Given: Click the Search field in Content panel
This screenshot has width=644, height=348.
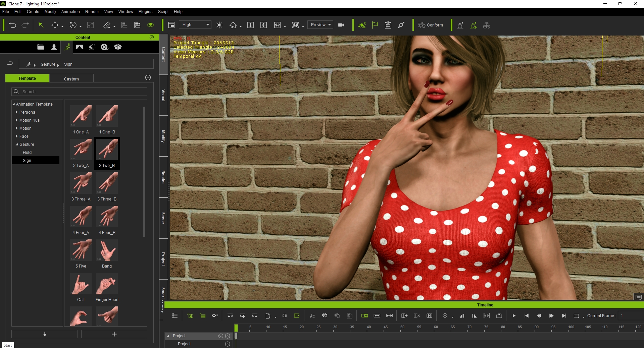Looking at the screenshot, I should pyautogui.click(x=80, y=92).
